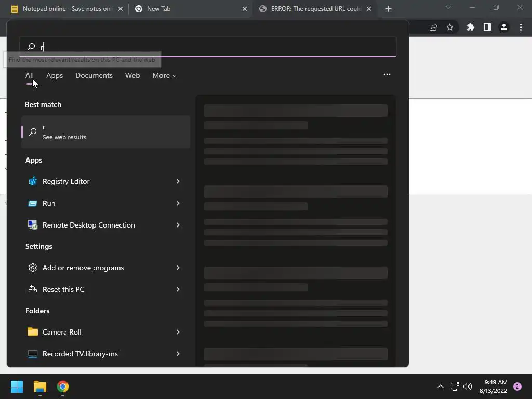Screen dimensions: 532x399
Task: Click the web result search icon under Best match
Action: (x=33, y=131)
